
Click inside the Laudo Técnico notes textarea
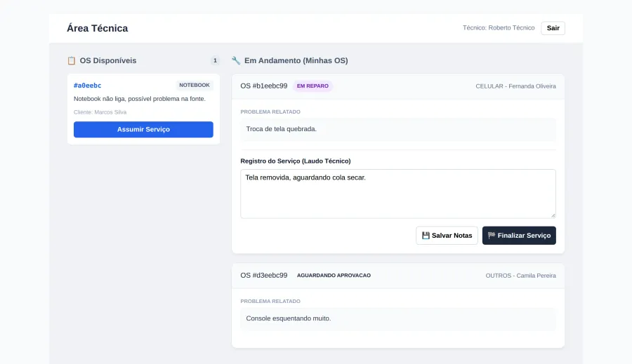coord(398,194)
